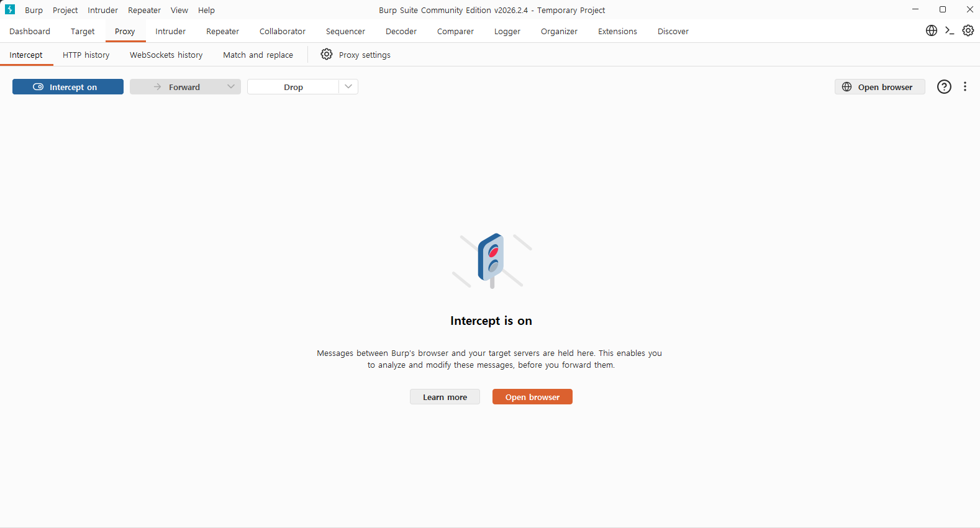Toggle the Intercept on switch

[68, 87]
